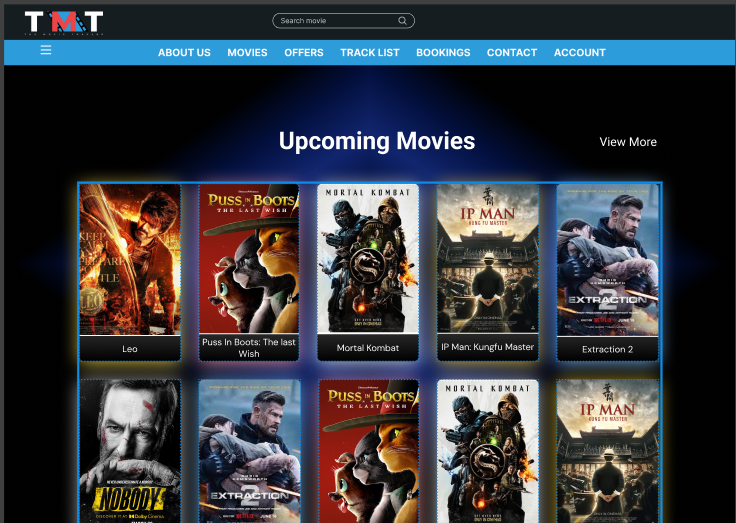Open the first-row IP Man poster
This screenshot has height=523, width=736.
(x=488, y=259)
